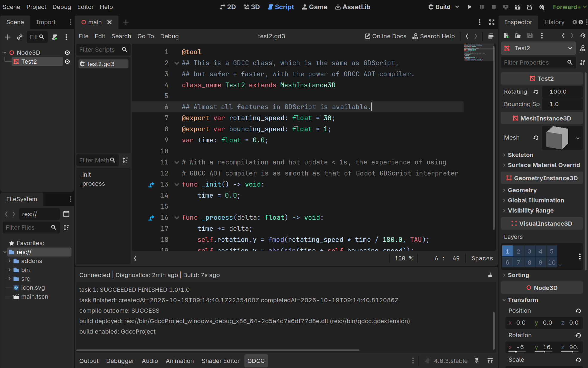Click the clear log icon in GDCC panel
Viewport: 588px width, 368px height.
click(x=490, y=275)
